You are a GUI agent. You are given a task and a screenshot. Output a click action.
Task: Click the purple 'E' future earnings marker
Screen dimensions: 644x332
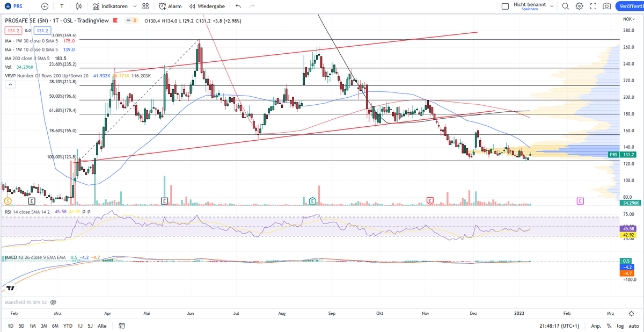coord(580,200)
